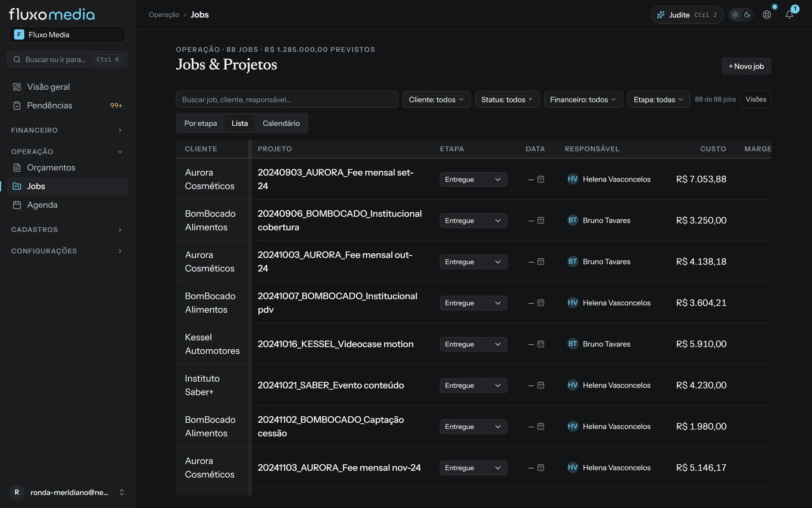812x508 pixels.
Task: Open the Visões button
Action: 756,99
